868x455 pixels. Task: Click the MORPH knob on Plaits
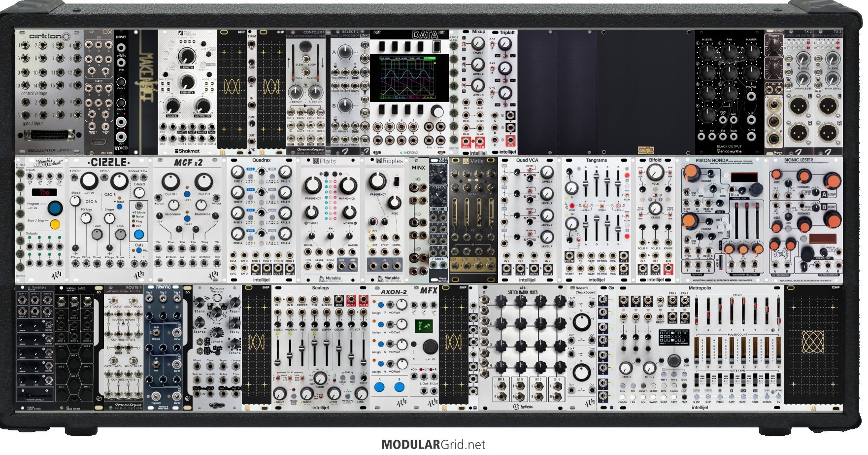click(349, 212)
